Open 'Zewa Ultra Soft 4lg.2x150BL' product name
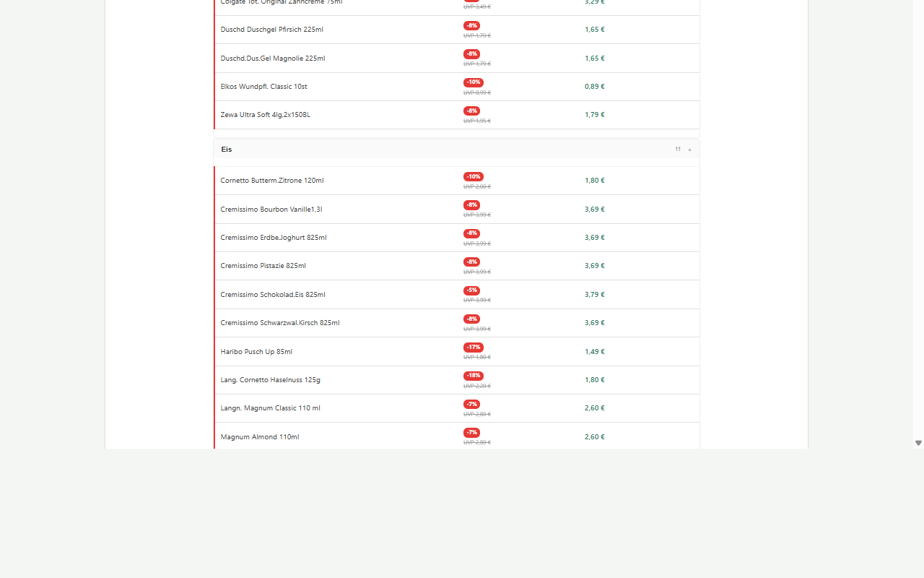This screenshot has width=924, height=578. pos(266,115)
